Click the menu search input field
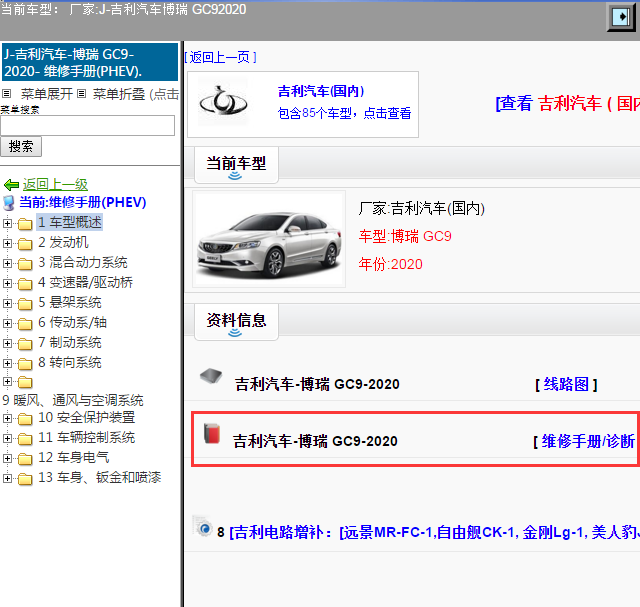The image size is (640, 607). tap(87, 125)
